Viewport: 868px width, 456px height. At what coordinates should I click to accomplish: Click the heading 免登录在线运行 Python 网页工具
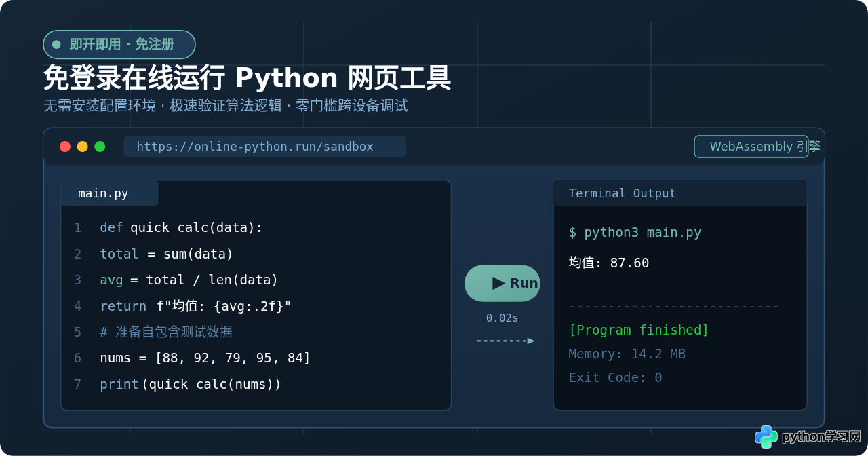(248, 78)
